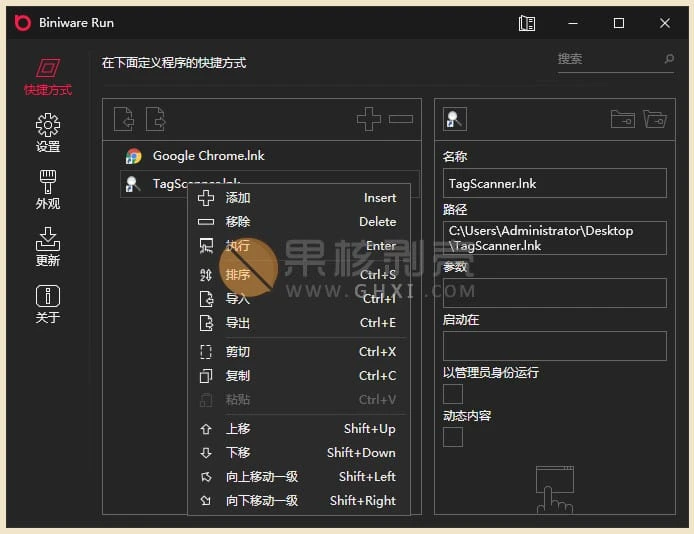This screenshot has height=534, width=694.
Task: Select the Google Chrome.lnk shortcut row
Action: click(270, 156)
